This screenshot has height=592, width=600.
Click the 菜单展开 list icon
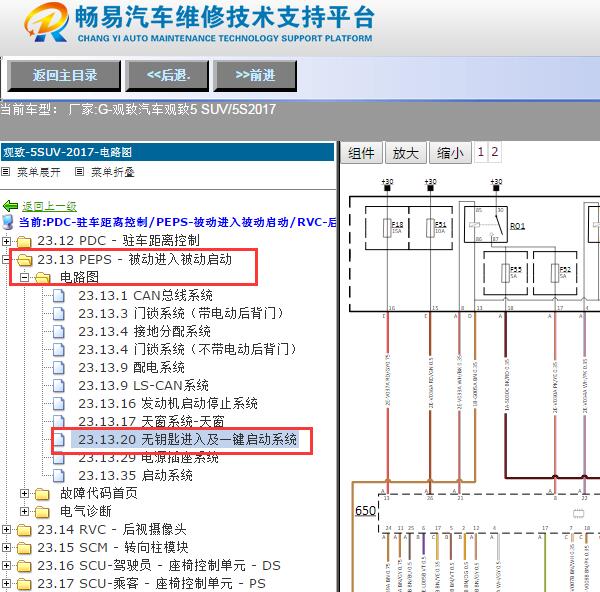tap(5, 172)
